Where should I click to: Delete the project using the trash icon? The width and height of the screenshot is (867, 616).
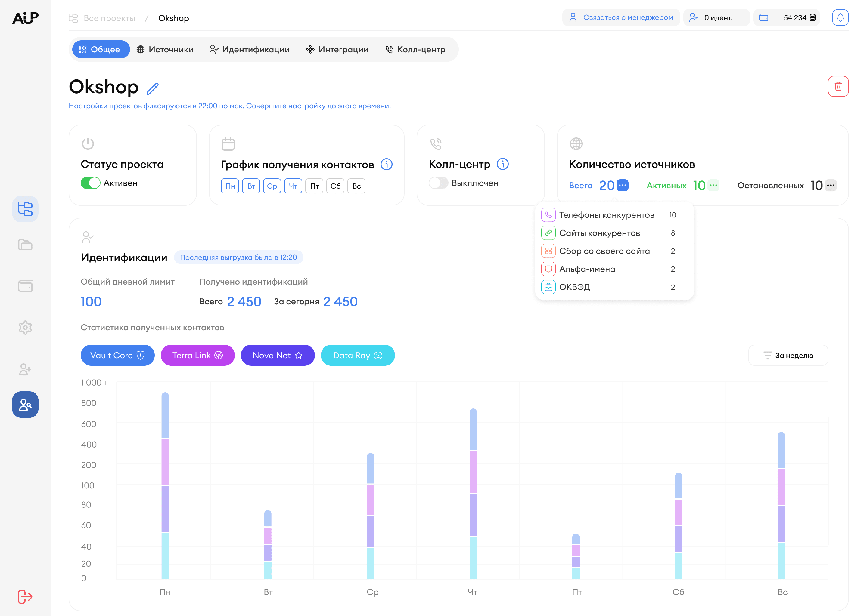(x=838, y=86)
